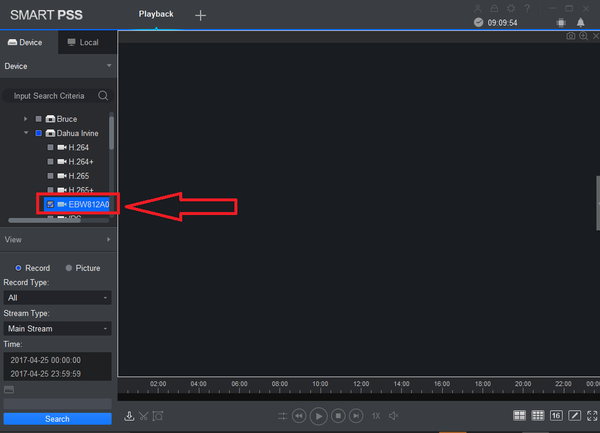The height and width of the screenshot is (433, 600).
Task: Click the device tree vertical scrollbar
Action: [111, 133]
